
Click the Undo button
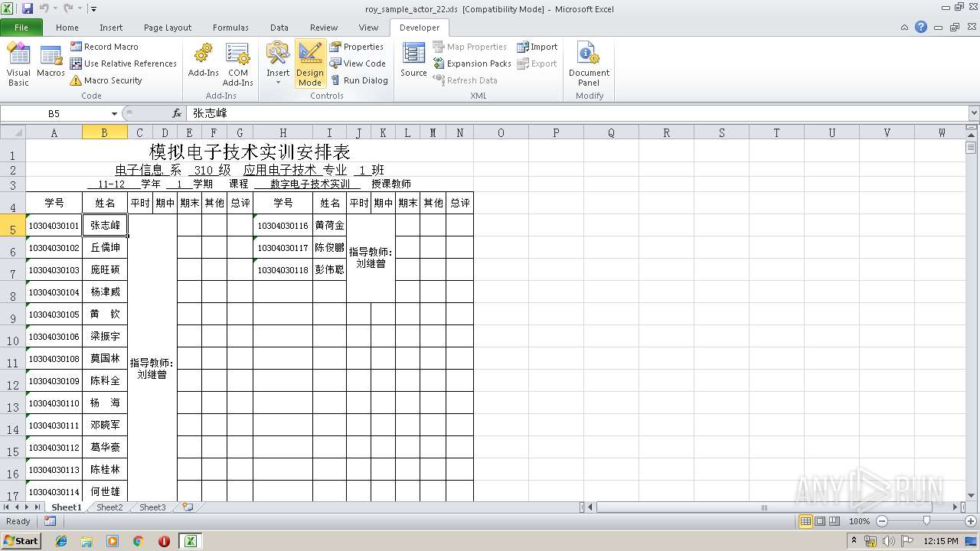pyautogui.click(x=44, y=8)
